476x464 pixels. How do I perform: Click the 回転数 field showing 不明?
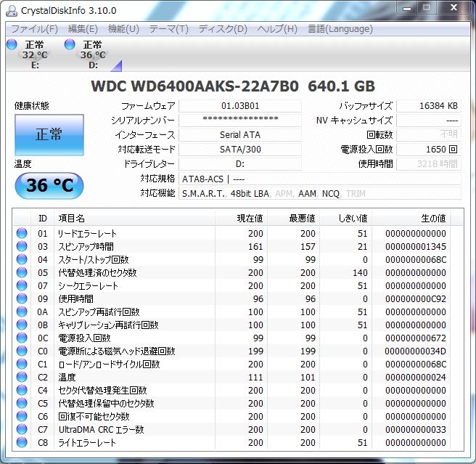pos(429,134)
